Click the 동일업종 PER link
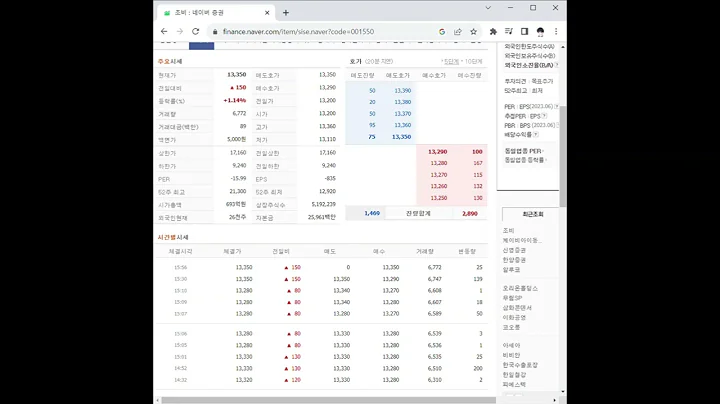 523,151
